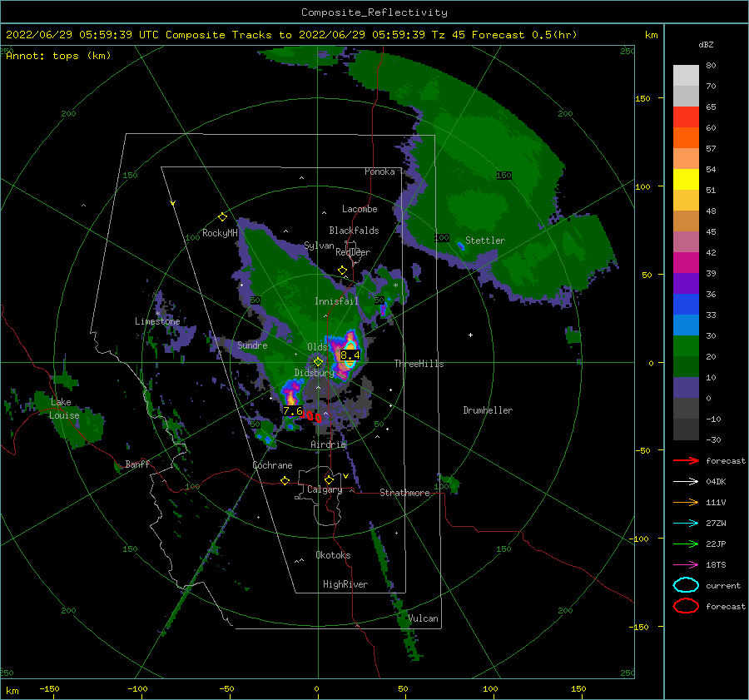Click the Strathmore city label
749x700 pixels.
point(404,493)
